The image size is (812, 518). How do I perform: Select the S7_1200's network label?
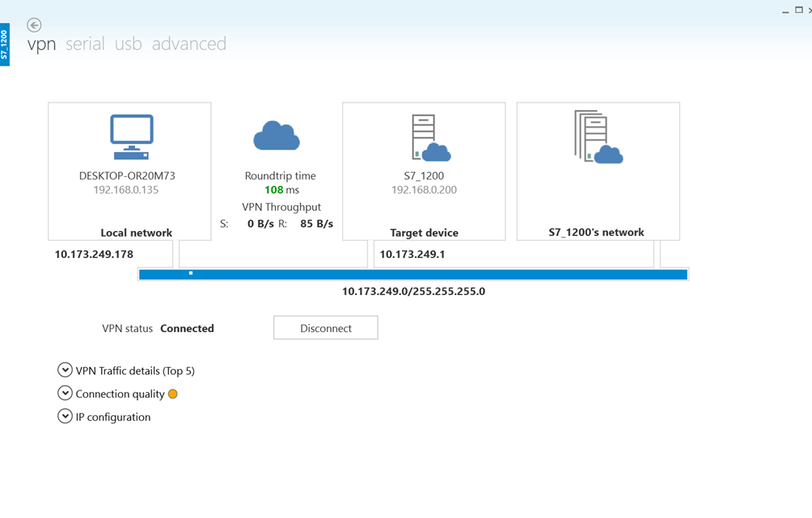pos(596,233)
